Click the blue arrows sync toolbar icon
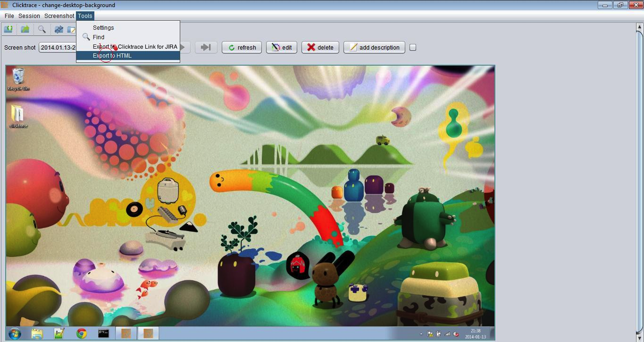Screen dimensions: 644x342 pyautogui.click(x=59, y=29)
